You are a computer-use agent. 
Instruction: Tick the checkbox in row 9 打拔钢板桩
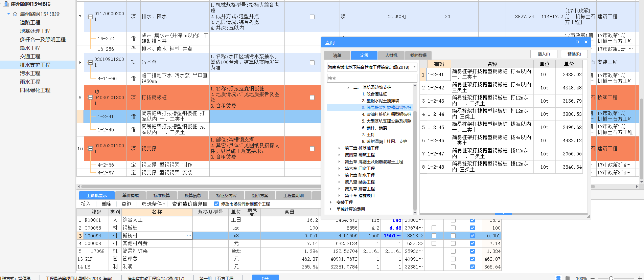click(x=312, y=98)
